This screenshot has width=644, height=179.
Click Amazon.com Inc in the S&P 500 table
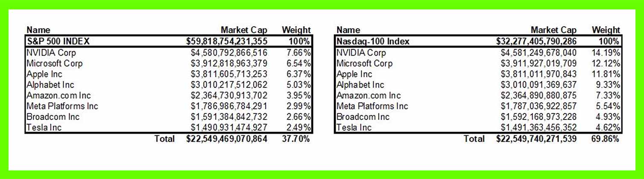click(59, 95)
